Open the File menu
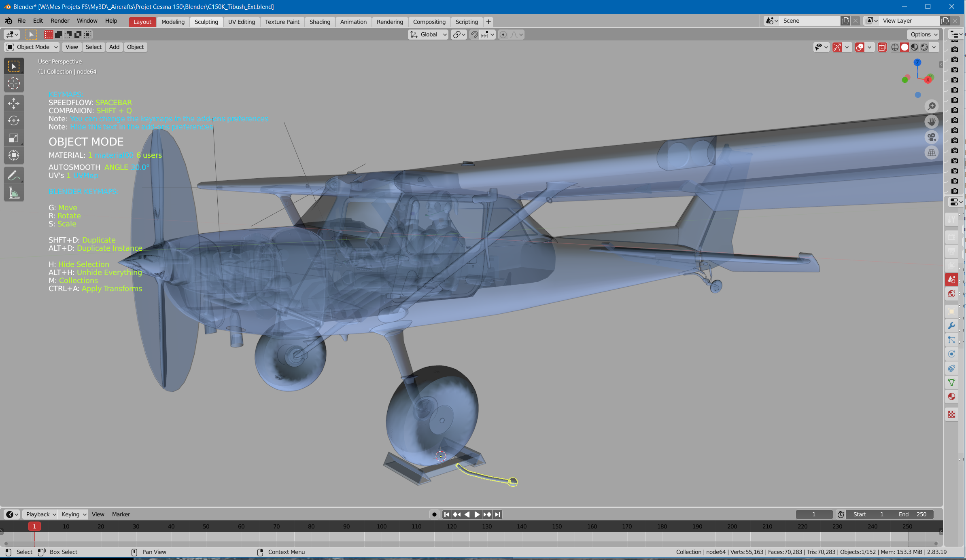 [x=21, y=21]
